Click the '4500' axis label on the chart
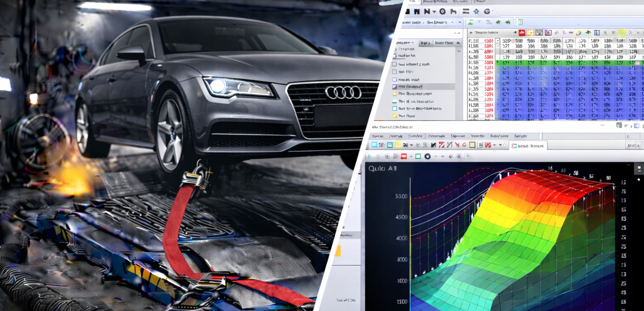This screenshot has height=311, width=644. click(401, 217)
